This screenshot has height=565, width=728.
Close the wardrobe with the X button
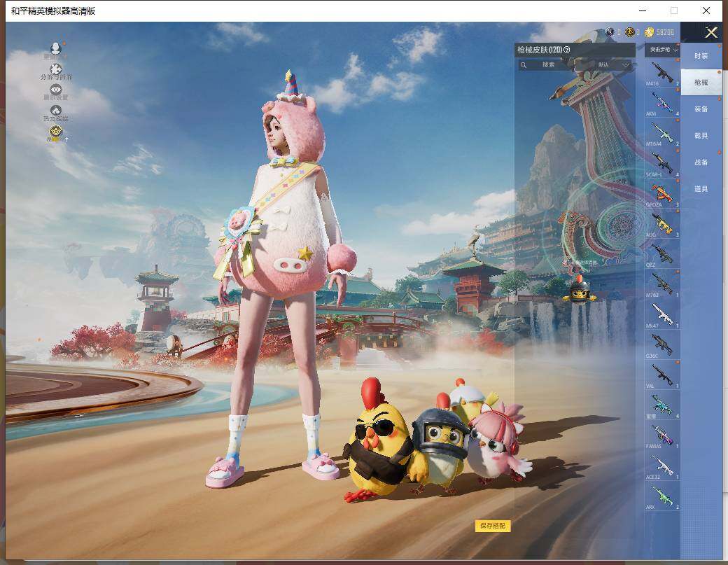711,32
